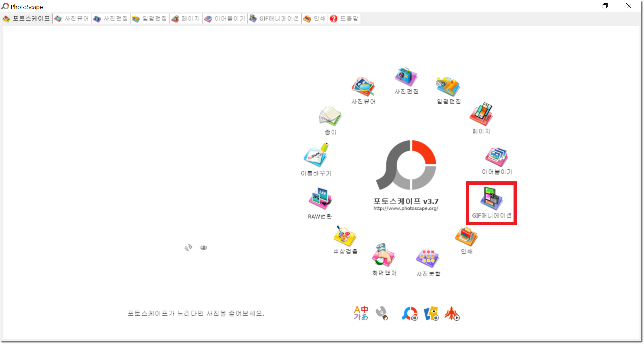This screenshot has width=644, height=344.
Task: Click the language selection icon (A中가あ)
Action: coord(361,313)
